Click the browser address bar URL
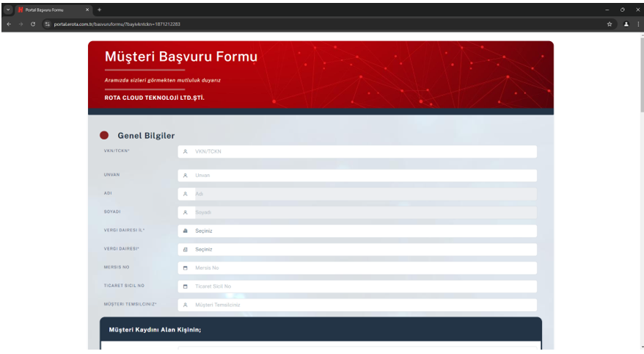The height and width of the screenshot is (354, 644). (117, 24)
